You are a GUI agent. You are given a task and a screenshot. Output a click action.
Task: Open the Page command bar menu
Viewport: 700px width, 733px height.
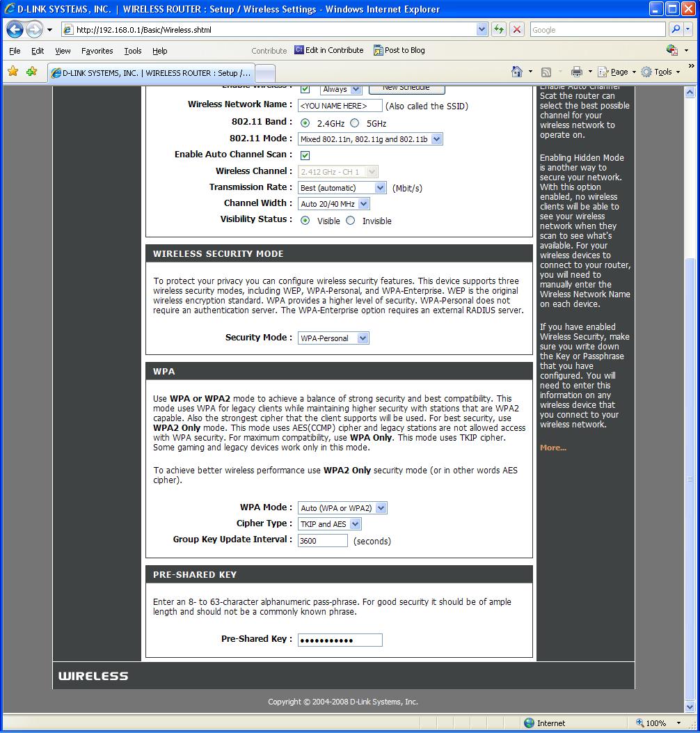click(x=617, y=72)
